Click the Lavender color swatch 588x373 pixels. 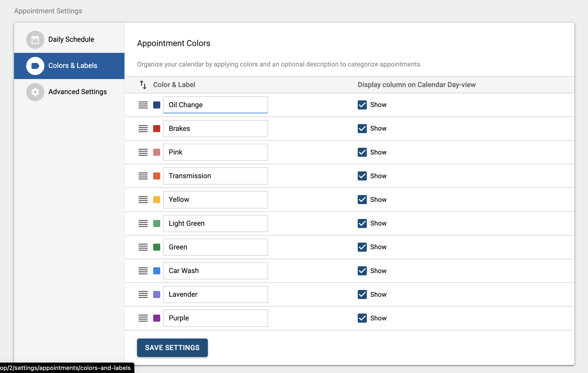pos(157,294)
